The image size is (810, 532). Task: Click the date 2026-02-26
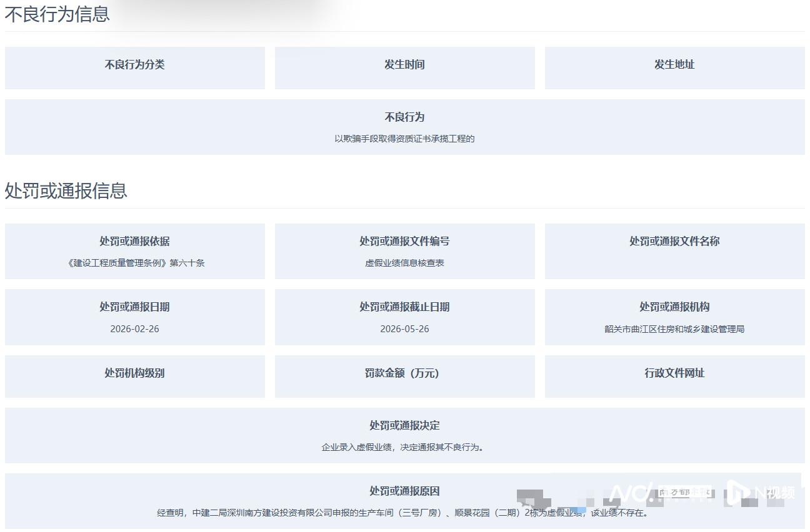click(135, 329)
